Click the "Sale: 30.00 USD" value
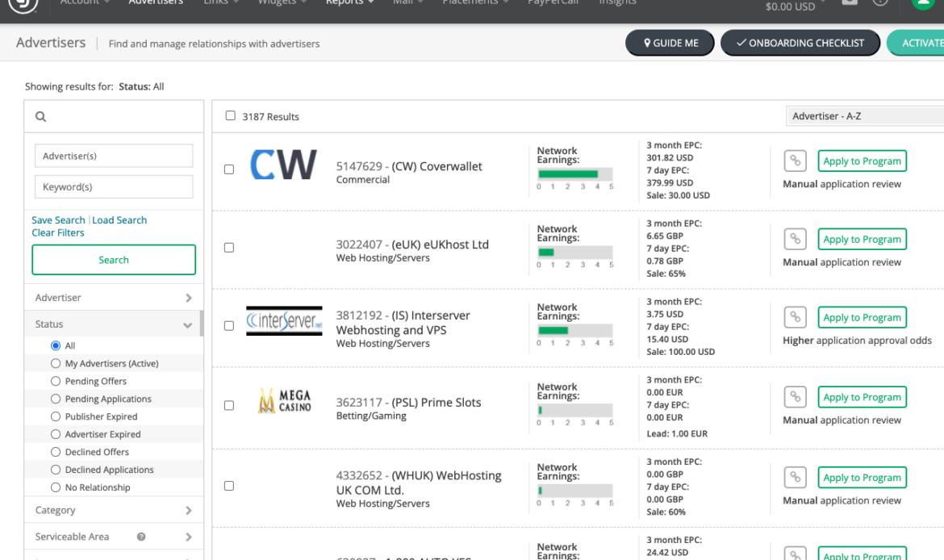 [x=678, y=195]
